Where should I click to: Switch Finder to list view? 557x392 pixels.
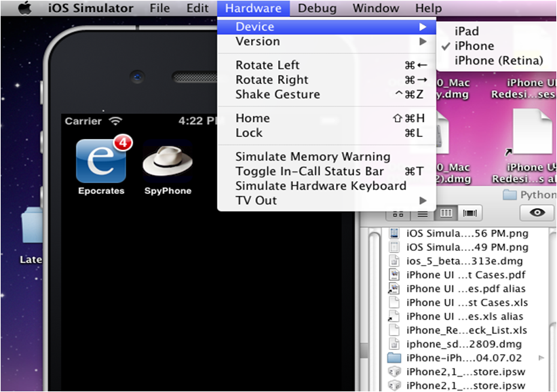[423, 213]
